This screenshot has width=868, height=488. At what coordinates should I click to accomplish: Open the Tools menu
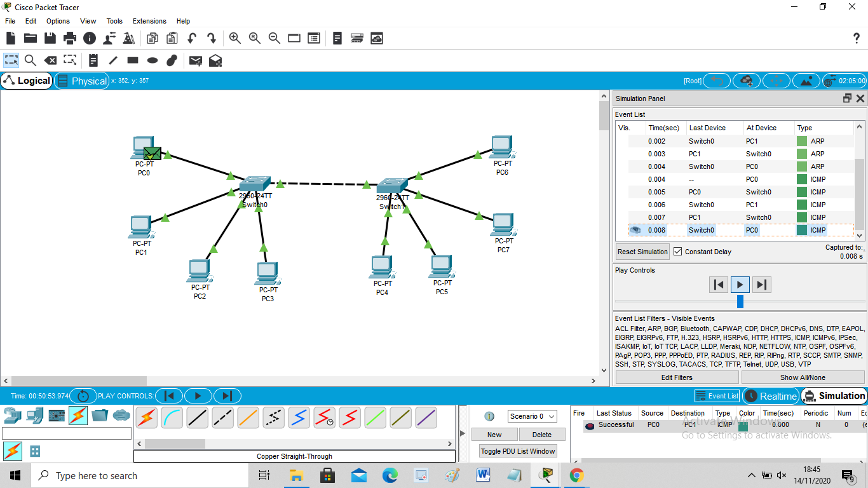pyautogui.click(x=114, y=21)
